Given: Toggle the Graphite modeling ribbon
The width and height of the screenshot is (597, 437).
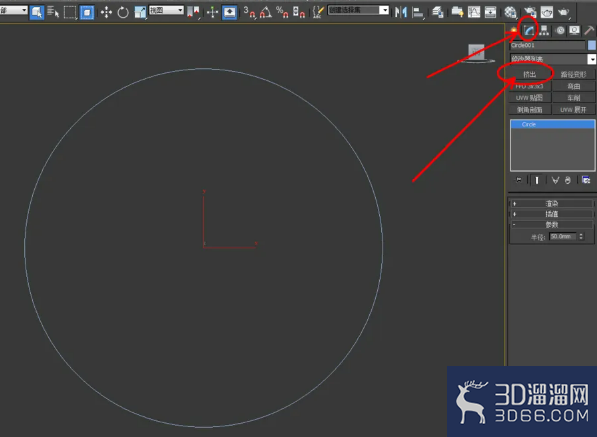Looking at the screenshot, I should coord(457,12).
